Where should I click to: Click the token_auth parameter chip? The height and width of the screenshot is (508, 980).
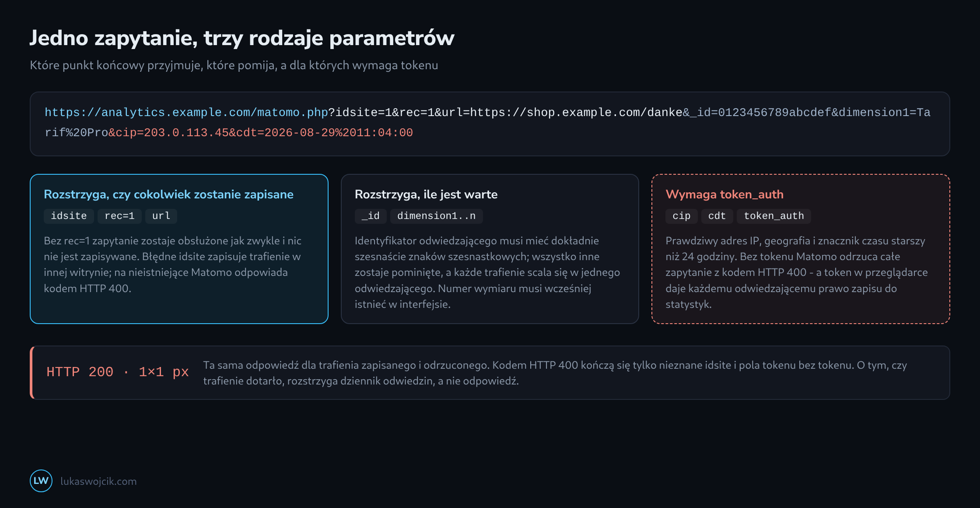pos(774,216)
